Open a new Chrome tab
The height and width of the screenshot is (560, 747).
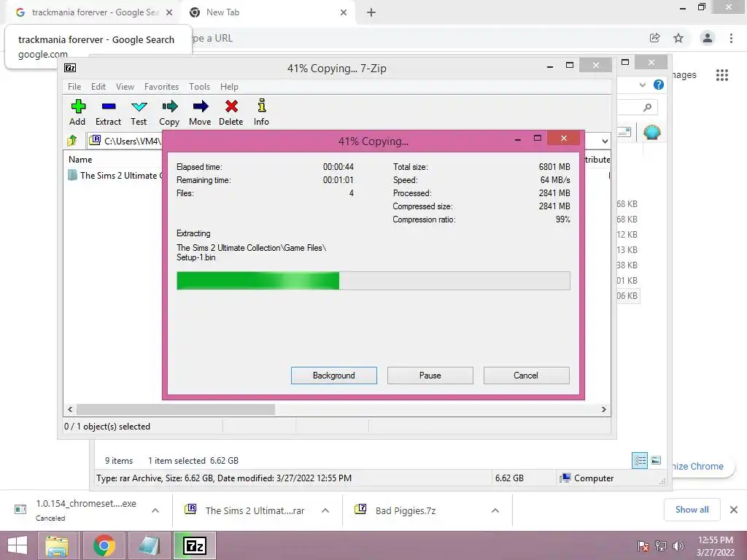[x=371, y=13]
